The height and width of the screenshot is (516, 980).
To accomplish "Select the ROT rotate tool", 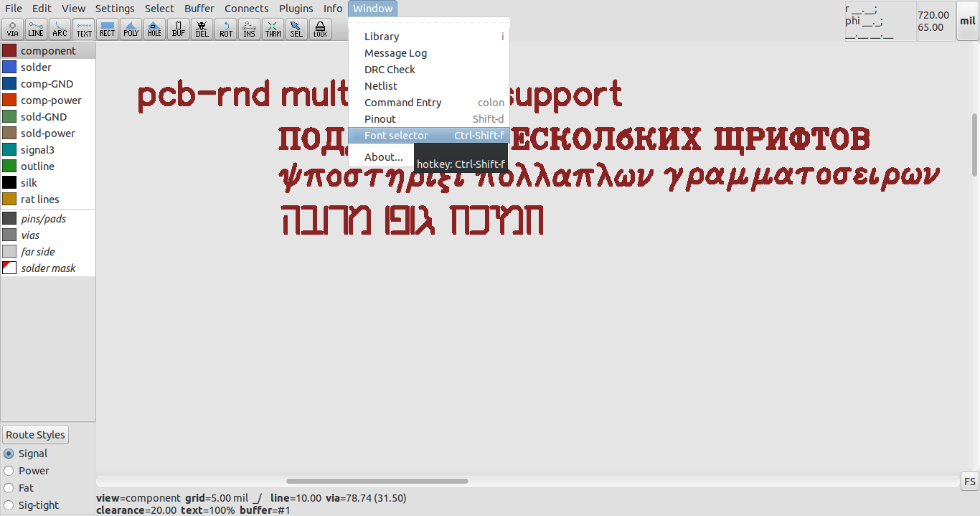I will coord(225,29).
